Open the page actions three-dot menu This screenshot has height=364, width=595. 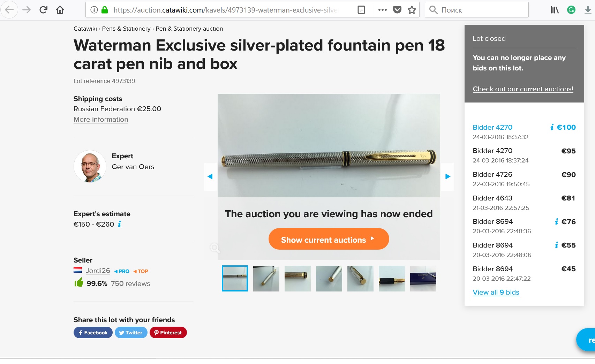point(382,10)
